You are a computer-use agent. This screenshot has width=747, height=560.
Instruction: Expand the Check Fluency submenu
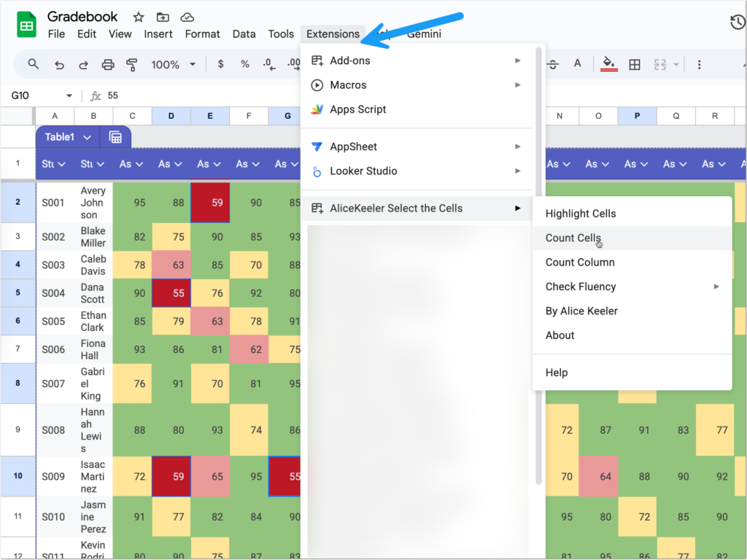(x=632, y=287)
